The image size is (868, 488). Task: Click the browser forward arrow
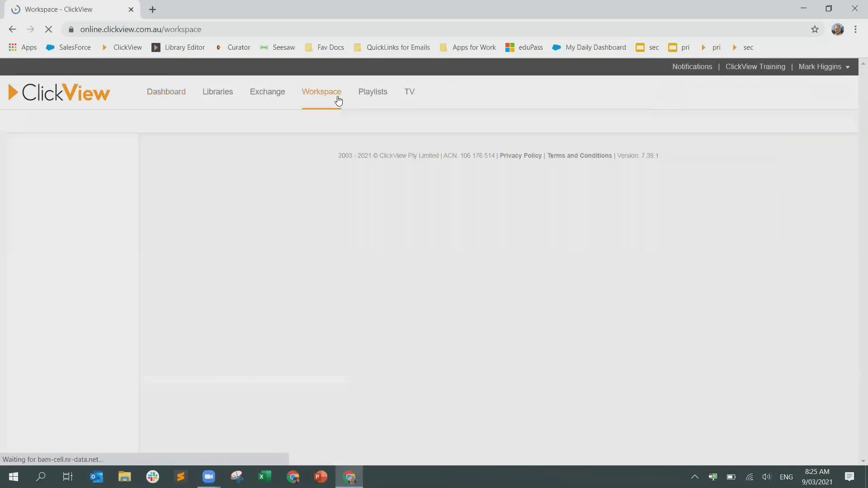click(x=30, y=29)
